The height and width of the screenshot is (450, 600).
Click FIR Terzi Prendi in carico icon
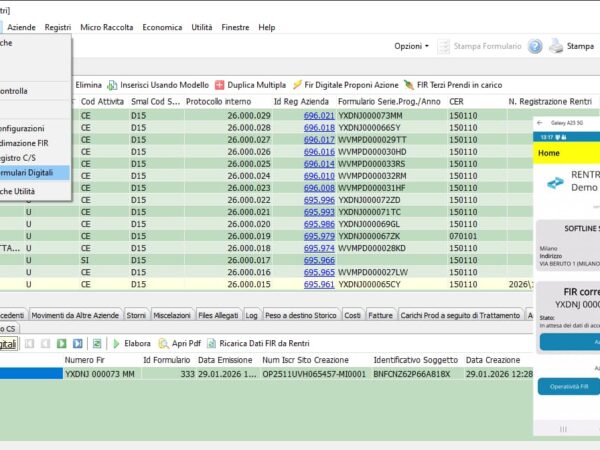(408, 85)
